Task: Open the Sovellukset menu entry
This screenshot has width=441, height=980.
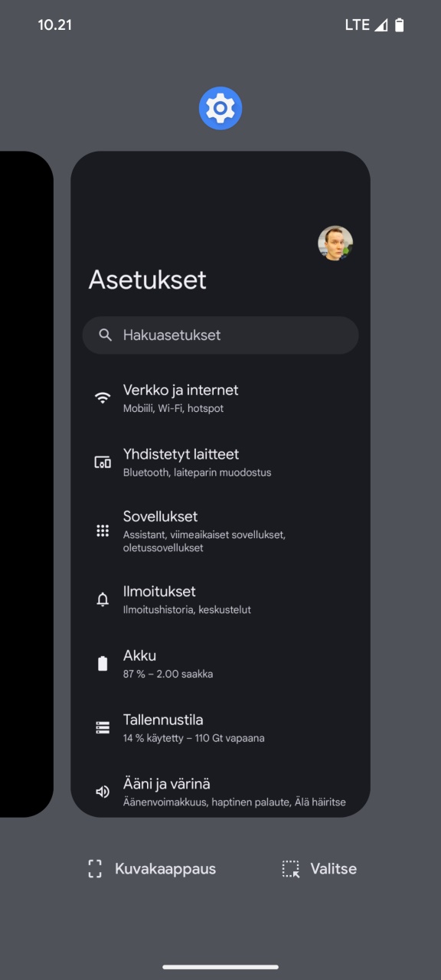Action: [220, 531]
